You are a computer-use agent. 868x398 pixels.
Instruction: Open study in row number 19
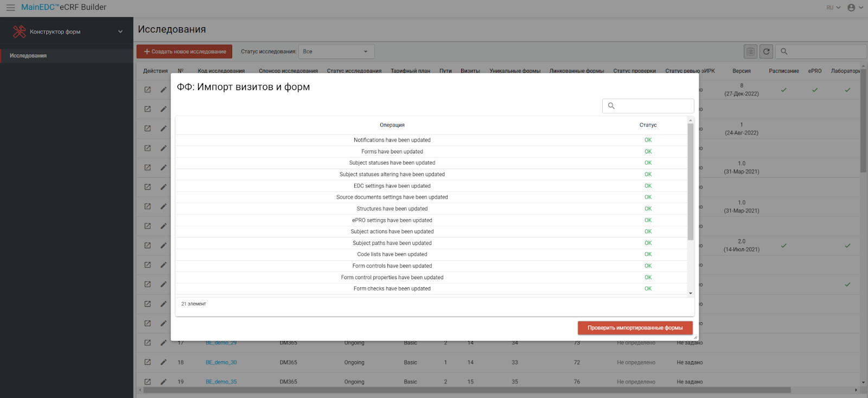click(148, 382)
